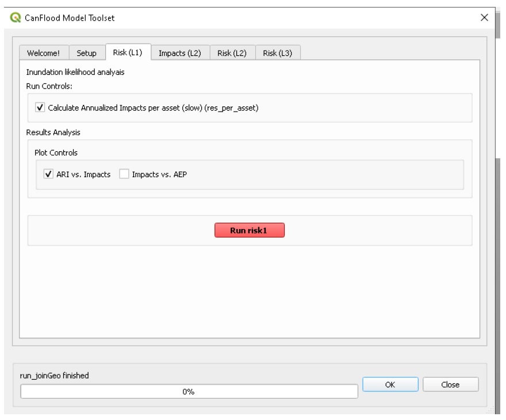Close the CanFlood Model Toolset window
Image resolution: width=506 pixels, height=420 pixels.
[484, 17]
